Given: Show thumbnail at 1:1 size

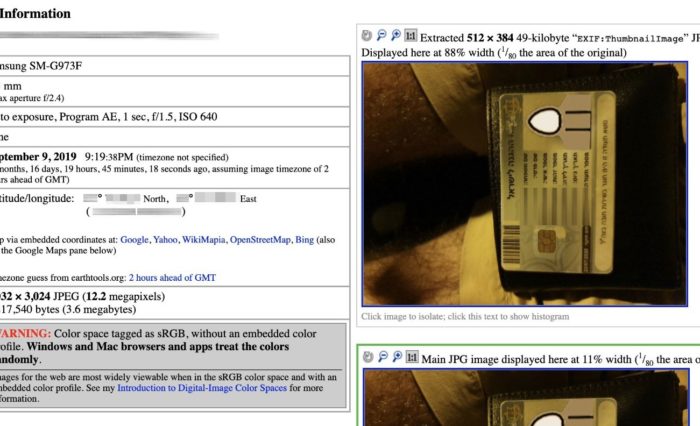Looking at the screenshot, I should 410,35.
